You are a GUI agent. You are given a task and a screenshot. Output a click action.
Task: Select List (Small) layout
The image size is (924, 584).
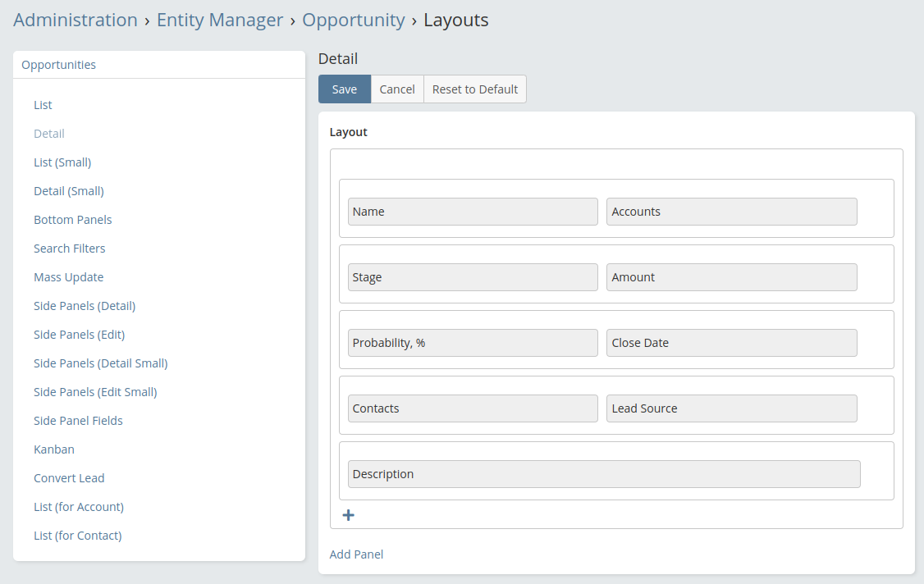click(x=62, y=162)
